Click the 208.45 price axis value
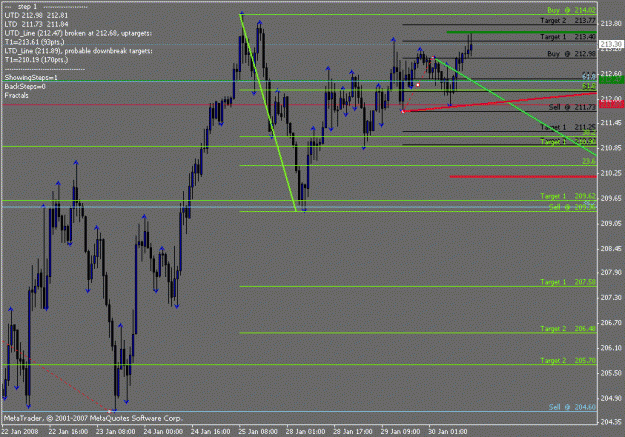The height and width of the screenshot is (437, 625). point(611,249)
